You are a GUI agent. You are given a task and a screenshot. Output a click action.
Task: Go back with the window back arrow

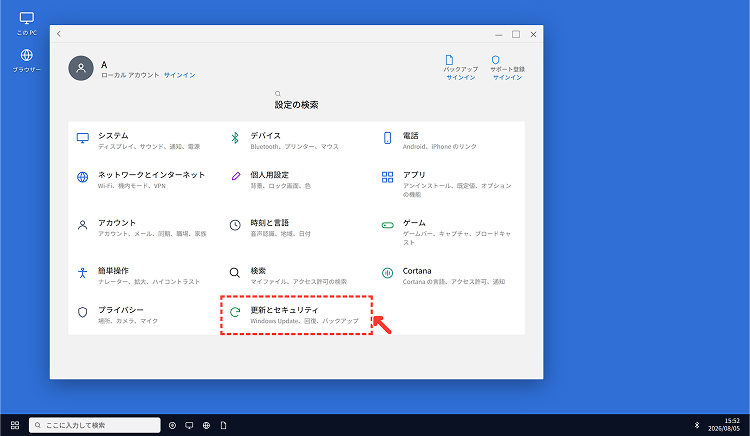(x=59, y=34)
